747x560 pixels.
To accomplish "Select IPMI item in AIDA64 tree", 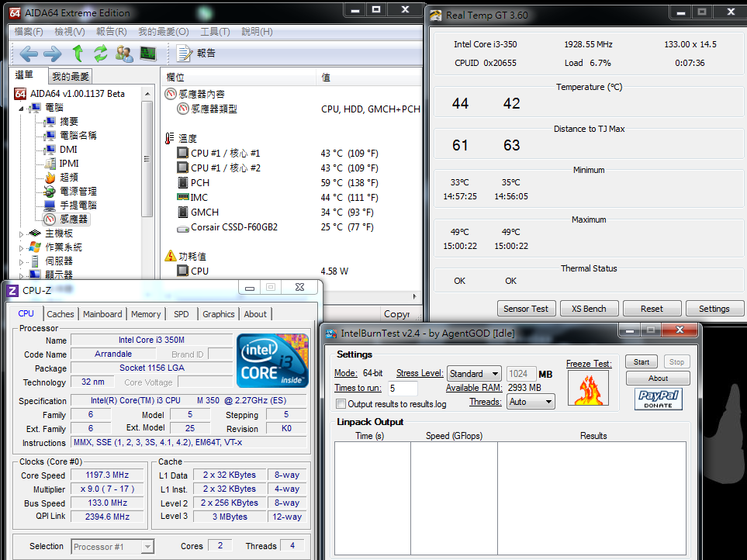I will pyautogui.click(x=69, y=164).
